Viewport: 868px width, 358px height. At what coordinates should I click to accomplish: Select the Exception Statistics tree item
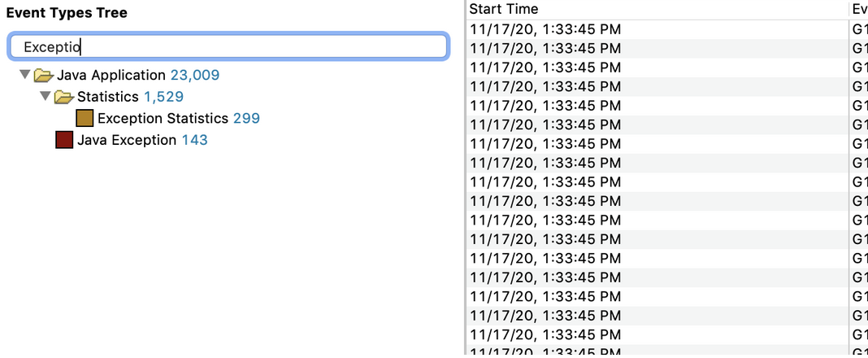(163, 119)
